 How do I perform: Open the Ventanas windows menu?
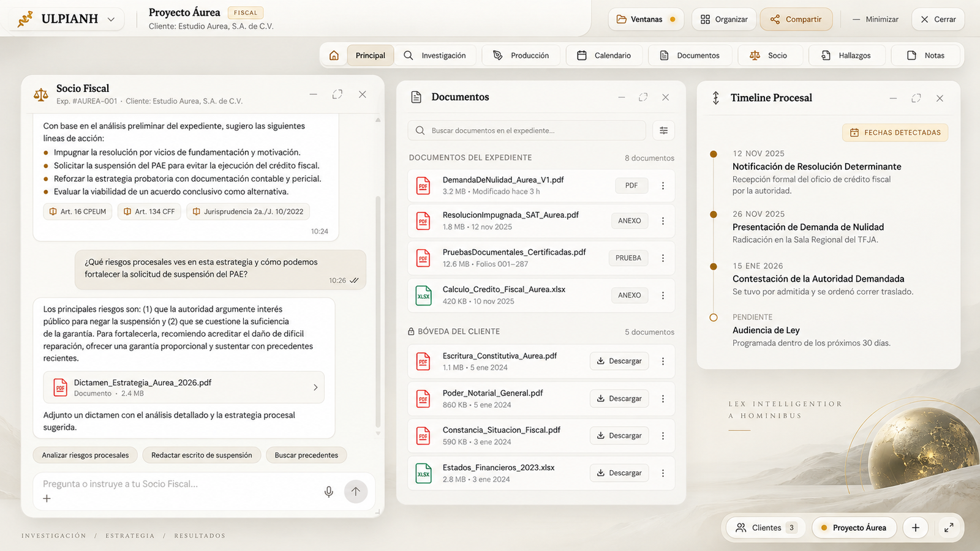click(x=646, y=19)
